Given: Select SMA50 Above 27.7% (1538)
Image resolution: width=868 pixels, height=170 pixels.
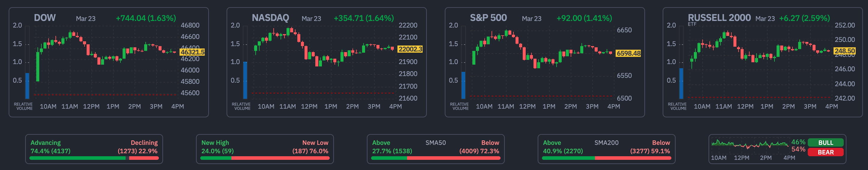Looking at the screenshot, I should (x=392, y=147).
